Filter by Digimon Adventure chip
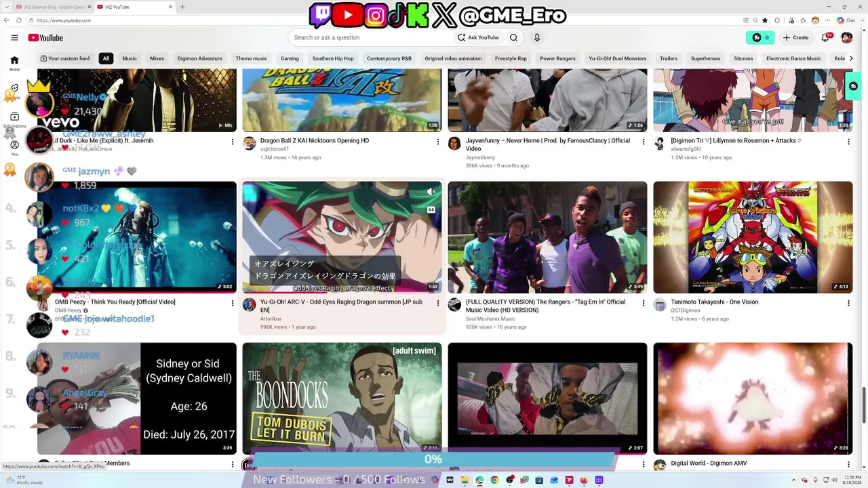Image resolution: width=868 pixels, height=488 pixels. tap(200, 58)
